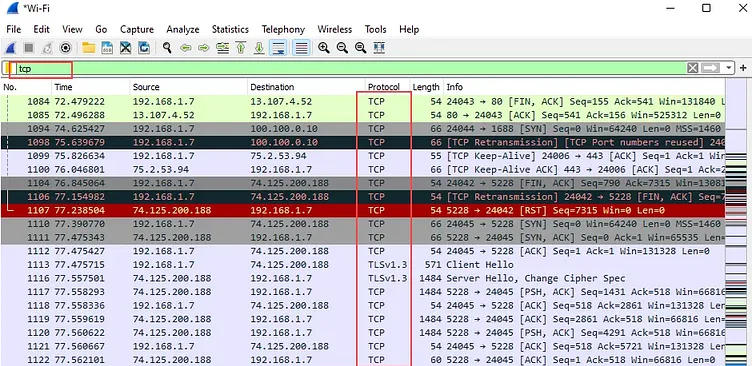Open the Tools menu
Image resolution: width=752 pixels, height=366 pixels.
[x=376, y=29]
